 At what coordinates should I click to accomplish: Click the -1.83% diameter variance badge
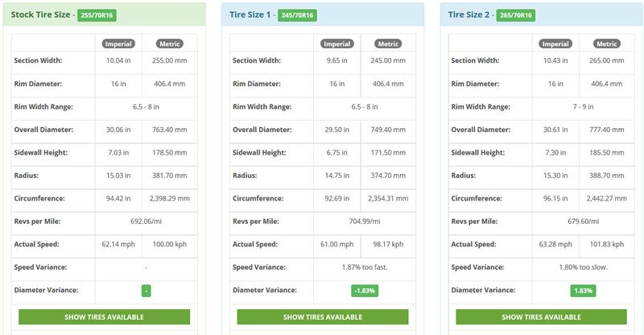pos(365,291)
